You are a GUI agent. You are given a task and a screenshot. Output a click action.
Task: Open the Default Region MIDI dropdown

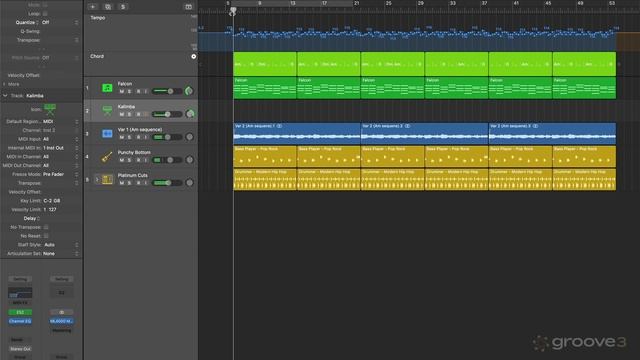(60, 121)
